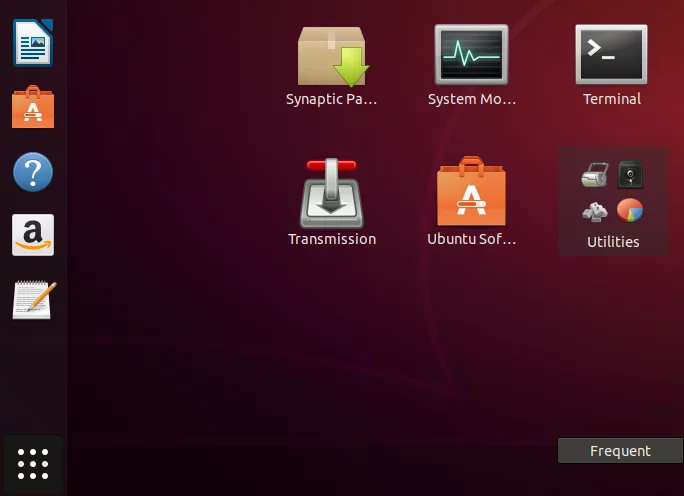Image resolution: width=684 pixels, height=496 pixels.
Task: Click the 'Transmission' label text
Action: (332, 239)
